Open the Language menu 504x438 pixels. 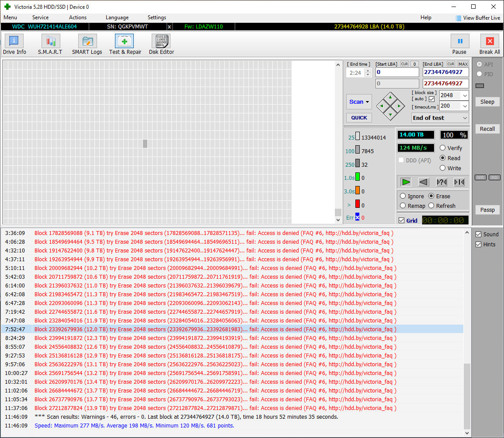point(117,18)
